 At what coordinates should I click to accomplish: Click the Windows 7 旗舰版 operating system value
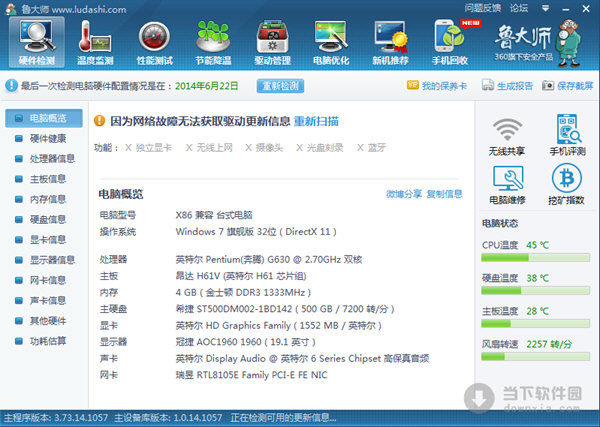(256, 232)
